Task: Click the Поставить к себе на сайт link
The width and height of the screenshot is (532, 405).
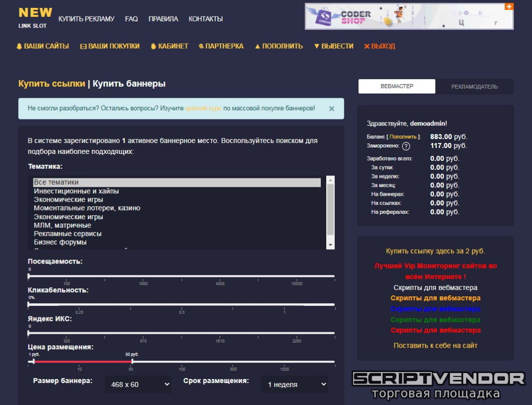Action: [x=435, y=345]
